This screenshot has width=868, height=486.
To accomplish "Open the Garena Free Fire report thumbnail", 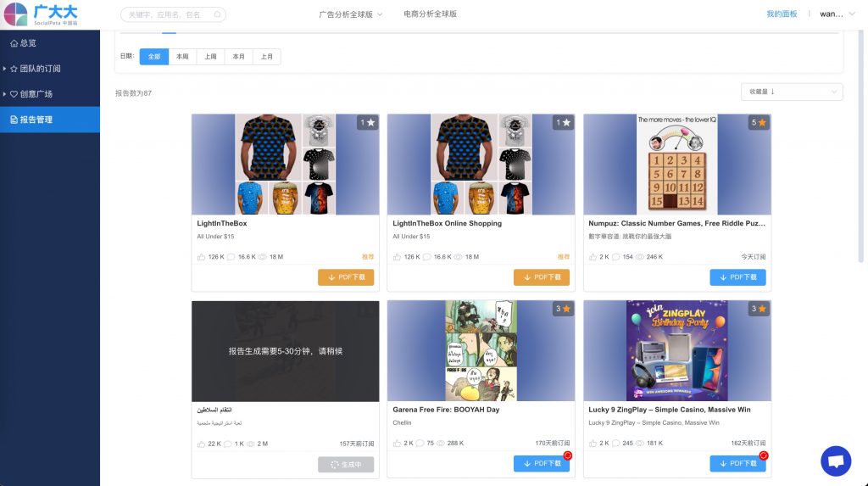I will coord(481,351).
